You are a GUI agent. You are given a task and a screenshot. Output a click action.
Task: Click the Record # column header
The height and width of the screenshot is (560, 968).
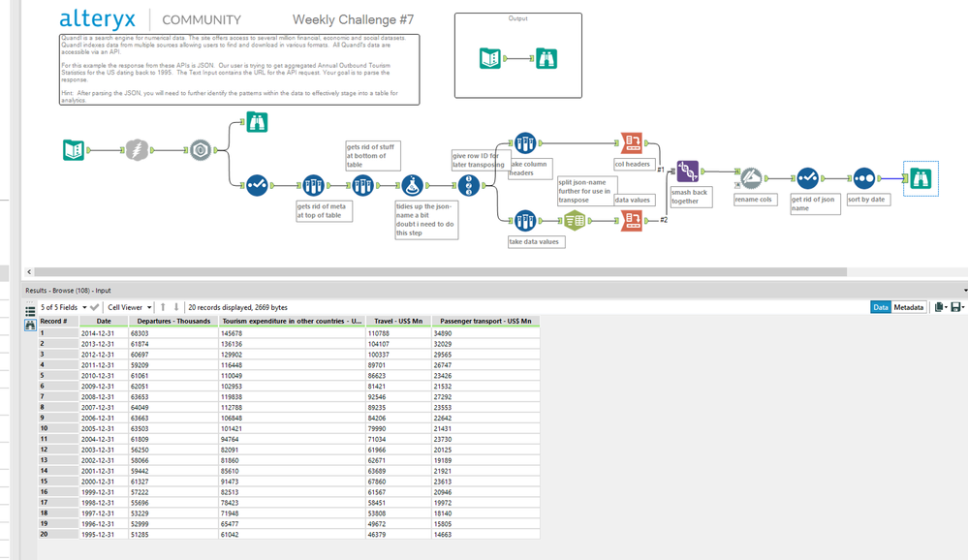pyautogui.click(x=58, y=321)
